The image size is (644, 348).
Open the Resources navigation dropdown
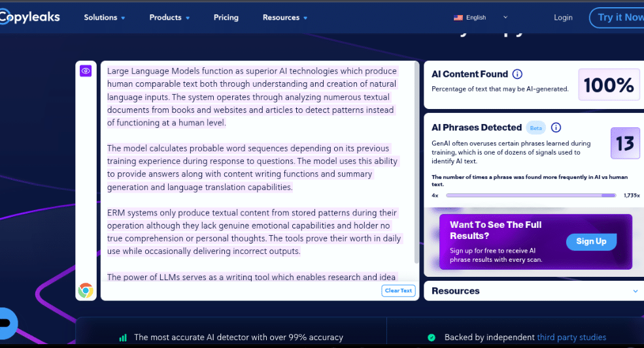[x=285, y=18]
